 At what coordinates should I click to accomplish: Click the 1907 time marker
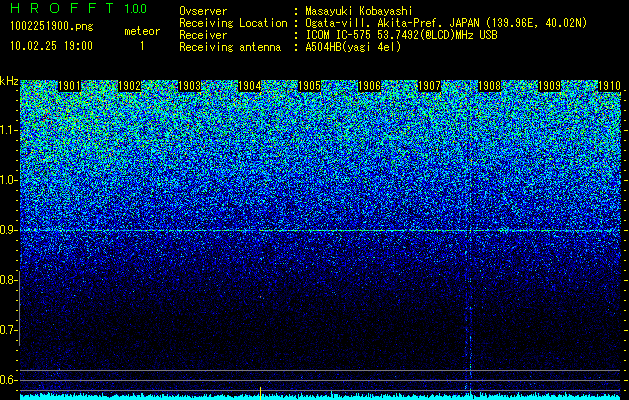[x=429, y=86]
